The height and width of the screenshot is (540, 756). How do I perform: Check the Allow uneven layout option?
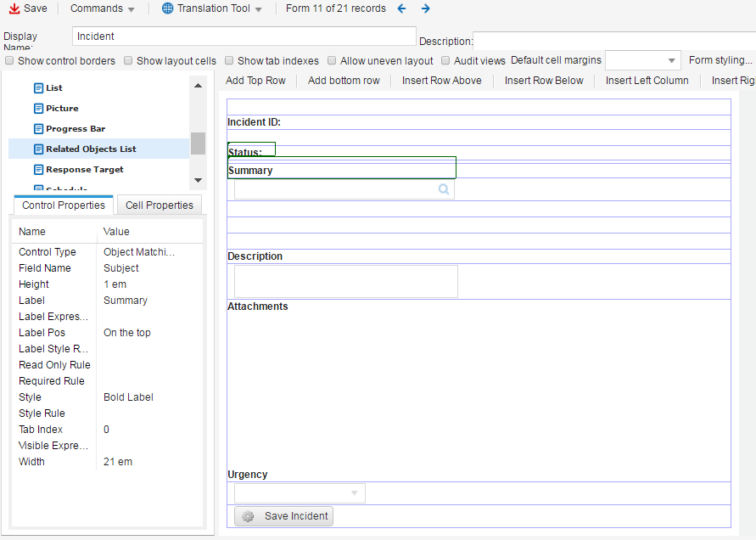click(x=332, y=61)
